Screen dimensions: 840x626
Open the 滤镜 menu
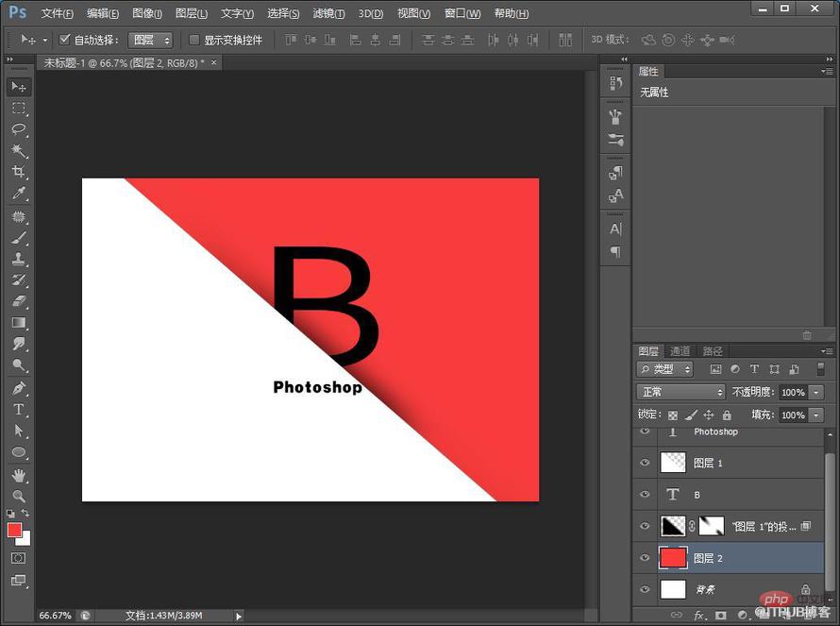[328, 13]
